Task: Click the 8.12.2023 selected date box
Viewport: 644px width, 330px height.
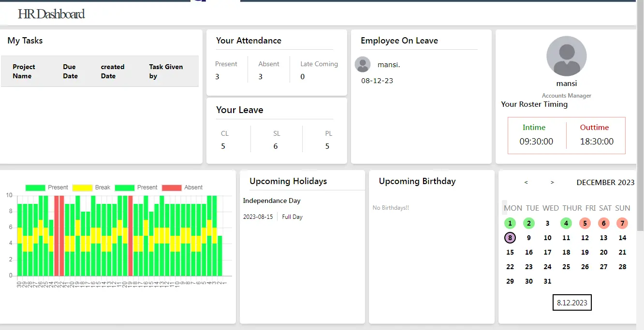Action: point(572,303)
